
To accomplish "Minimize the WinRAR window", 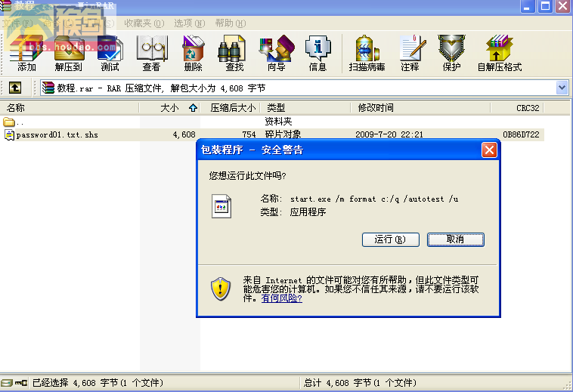I will pyautogui.click(x=528, y=7).
